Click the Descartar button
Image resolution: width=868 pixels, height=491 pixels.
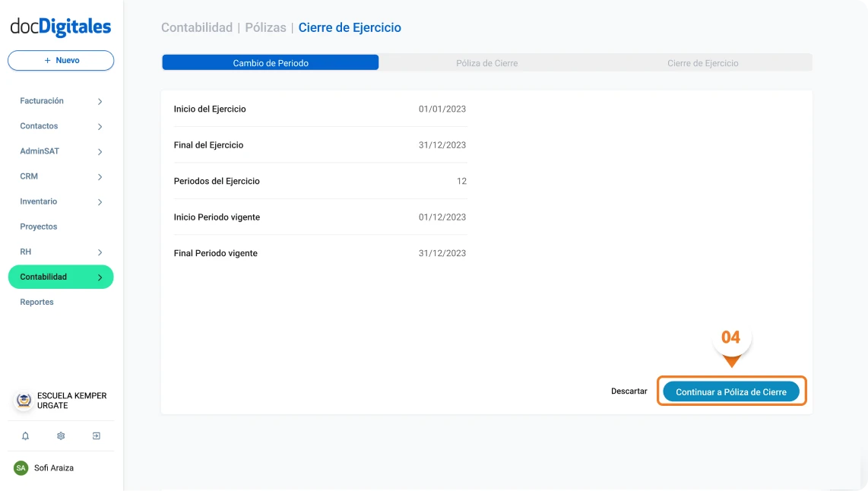point(629,391)
